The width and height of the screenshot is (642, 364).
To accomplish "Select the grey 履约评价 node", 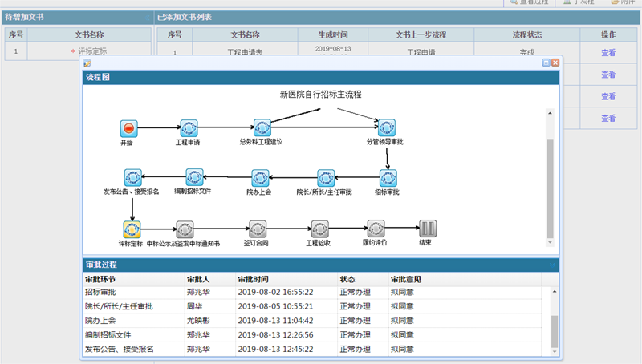I will tap(376, 229).
